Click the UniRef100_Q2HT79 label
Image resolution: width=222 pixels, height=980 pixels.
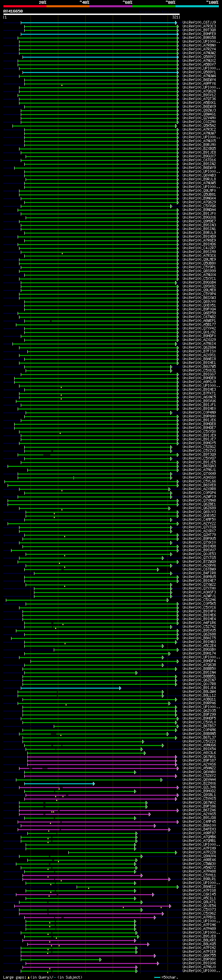coord(199,535)
